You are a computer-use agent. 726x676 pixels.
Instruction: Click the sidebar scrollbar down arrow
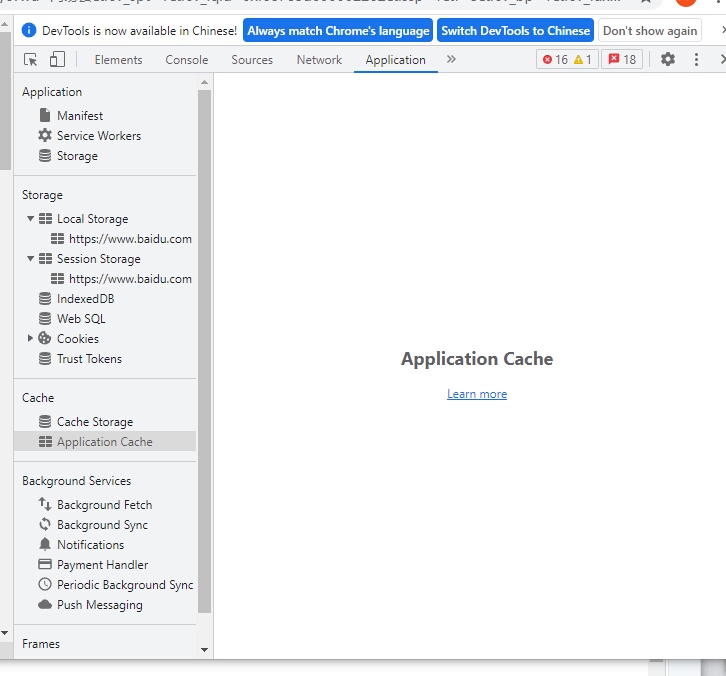click(204, 650)
